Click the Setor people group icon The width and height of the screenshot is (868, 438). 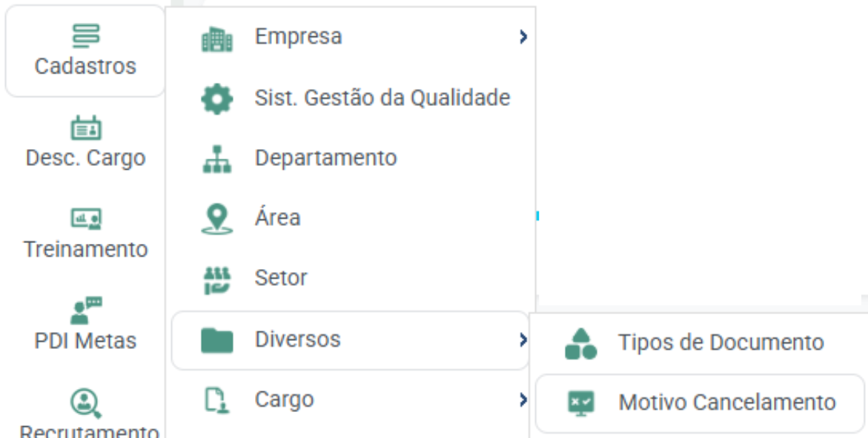(x=217, y=280)
